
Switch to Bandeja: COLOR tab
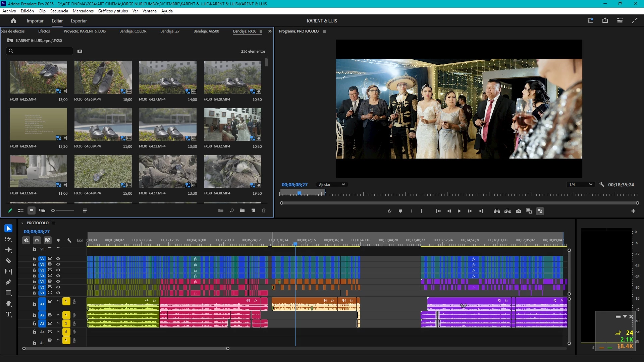coord(133,31)
